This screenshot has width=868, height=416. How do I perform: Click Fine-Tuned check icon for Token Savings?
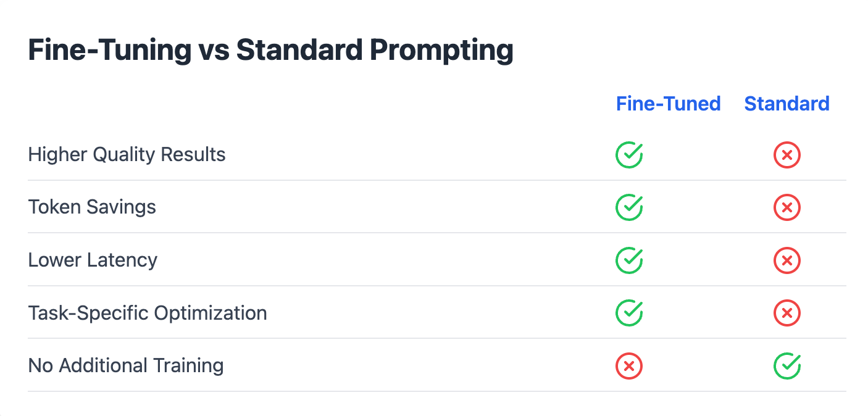coord(629,207)
